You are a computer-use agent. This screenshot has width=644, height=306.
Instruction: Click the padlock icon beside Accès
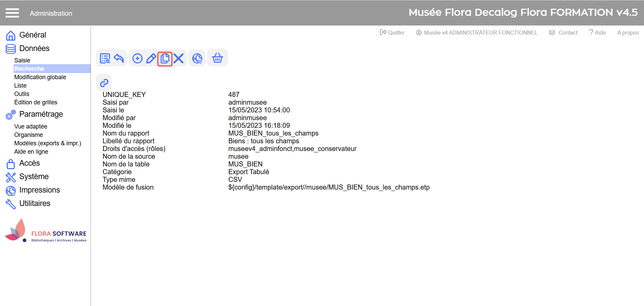click(11, 164)
